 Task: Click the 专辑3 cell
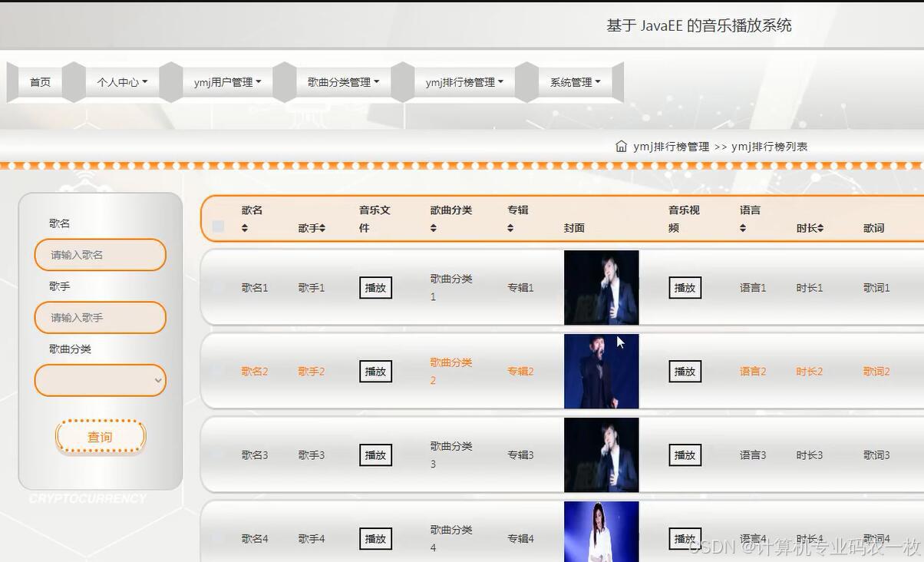520,455
